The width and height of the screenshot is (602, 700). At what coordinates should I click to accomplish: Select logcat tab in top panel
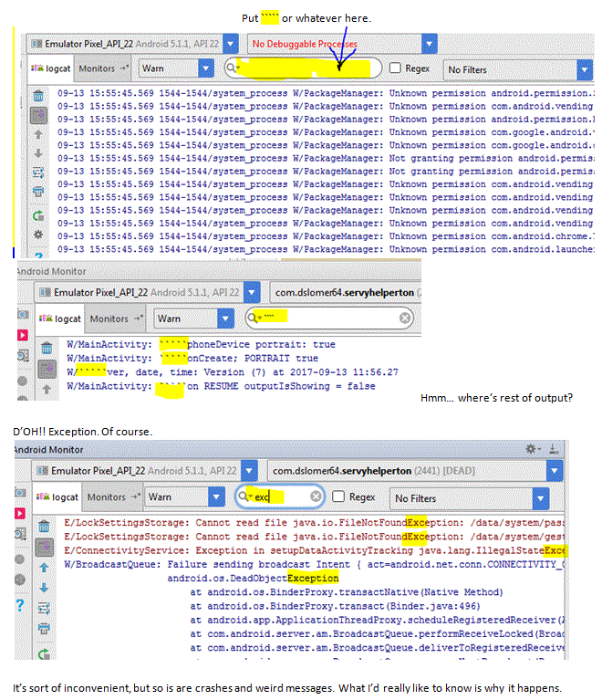pyautogui.click(x=51, y=68)
